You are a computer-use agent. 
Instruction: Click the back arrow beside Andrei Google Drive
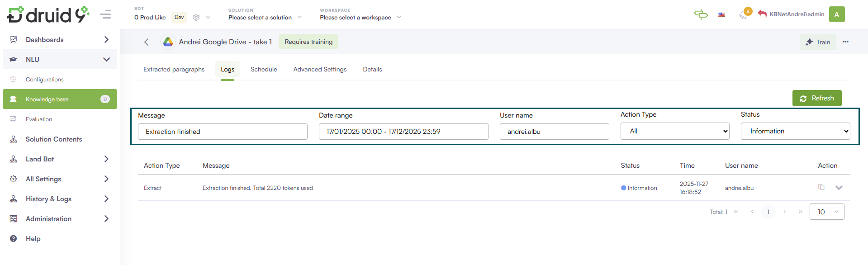146,42
